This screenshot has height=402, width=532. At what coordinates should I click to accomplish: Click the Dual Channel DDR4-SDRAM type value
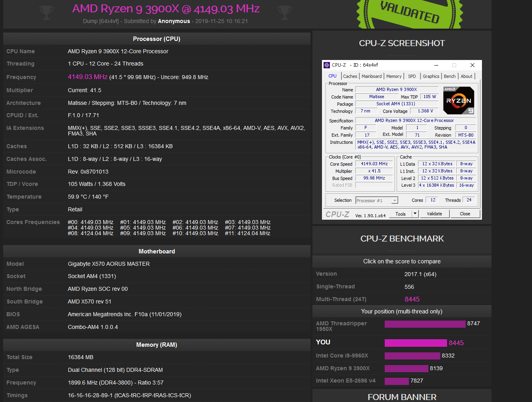click(115, 370)
